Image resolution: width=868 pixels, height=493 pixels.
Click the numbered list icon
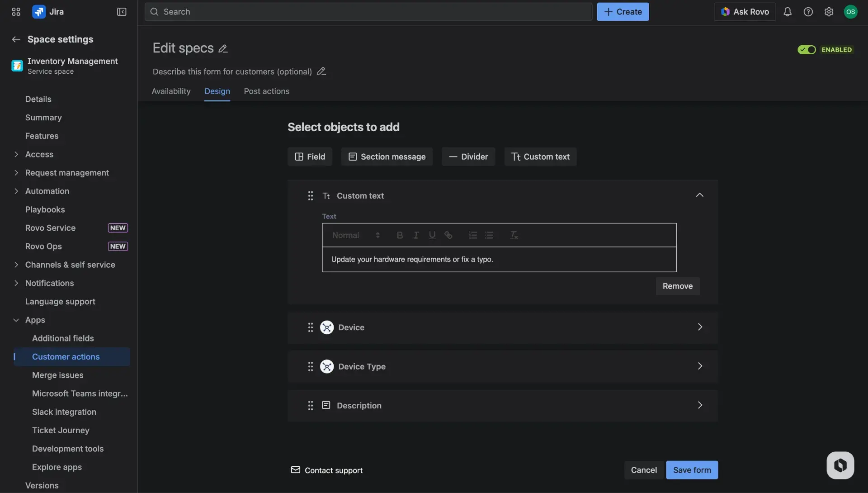pos(472,235)
